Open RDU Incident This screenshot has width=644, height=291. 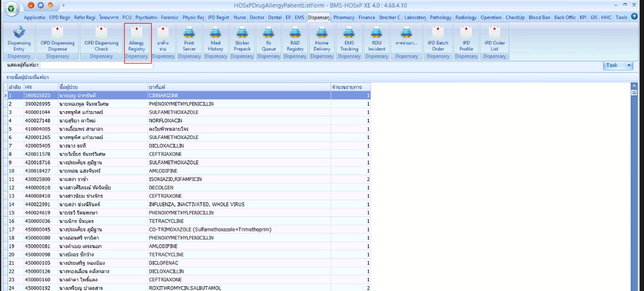pyautogui.click(x=377, y=41)
